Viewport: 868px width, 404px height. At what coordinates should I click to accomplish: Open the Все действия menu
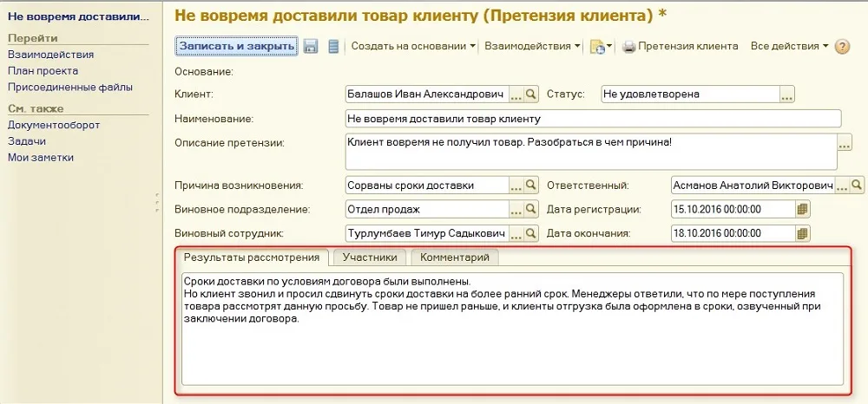pos(789,47)
